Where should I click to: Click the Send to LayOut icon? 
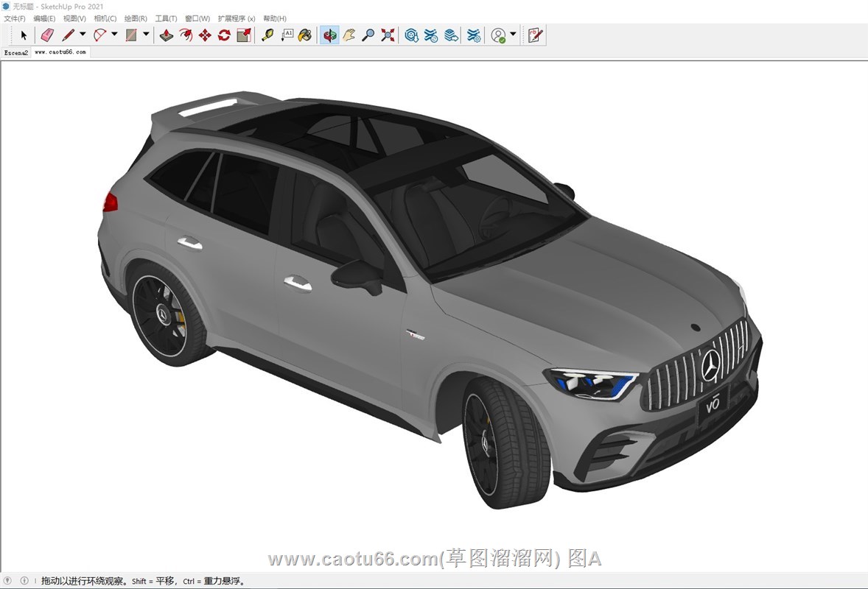[451, 35]
